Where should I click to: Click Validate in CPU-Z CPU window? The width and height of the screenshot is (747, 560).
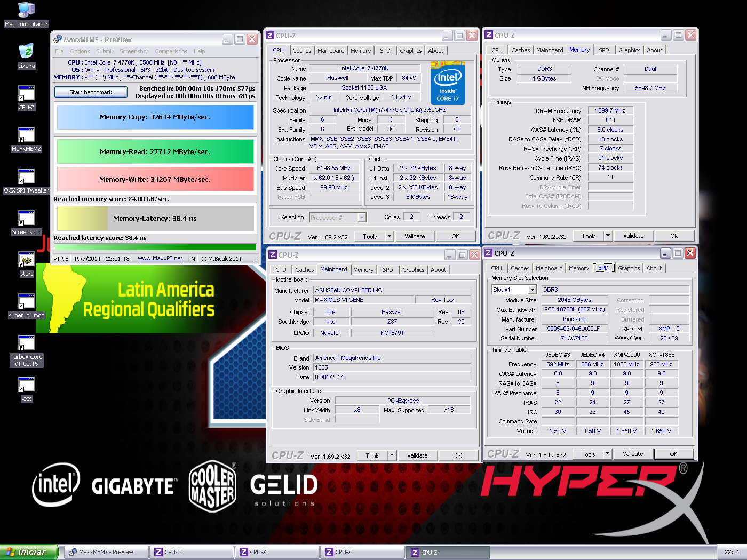[x=415, y=236]
